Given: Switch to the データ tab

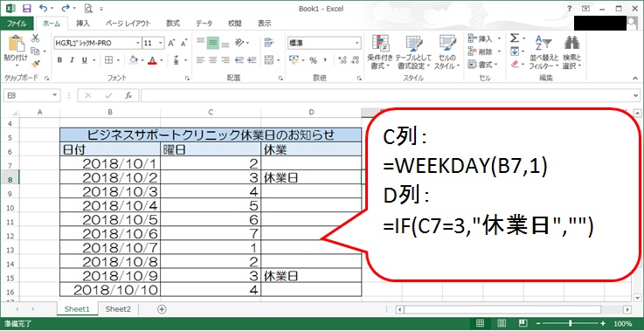Looking at the screenshot, I should click(x=204, y=24).
